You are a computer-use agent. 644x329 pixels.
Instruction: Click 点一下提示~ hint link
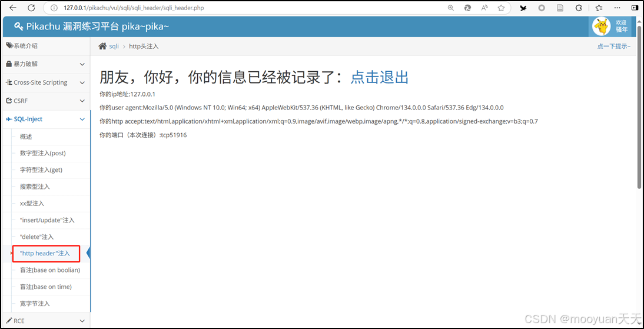click(613, 46)
